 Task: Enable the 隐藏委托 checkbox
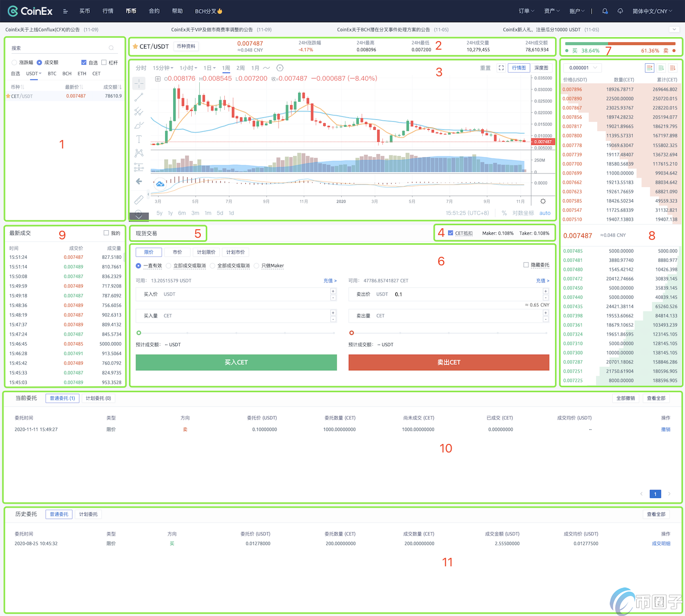coord(526,265)
